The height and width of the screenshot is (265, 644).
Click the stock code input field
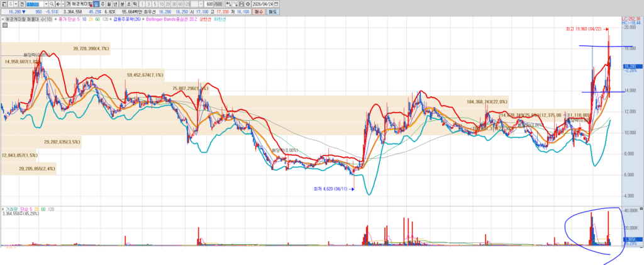(x=35, y=4)
